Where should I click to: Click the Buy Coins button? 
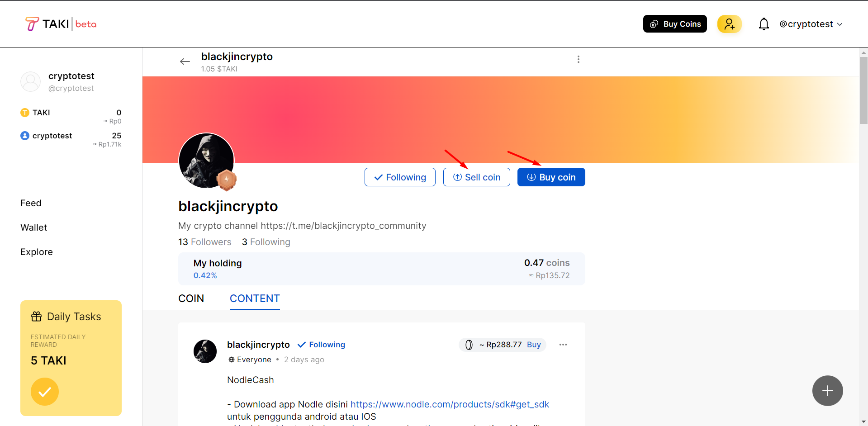click(x=675, y=24)
